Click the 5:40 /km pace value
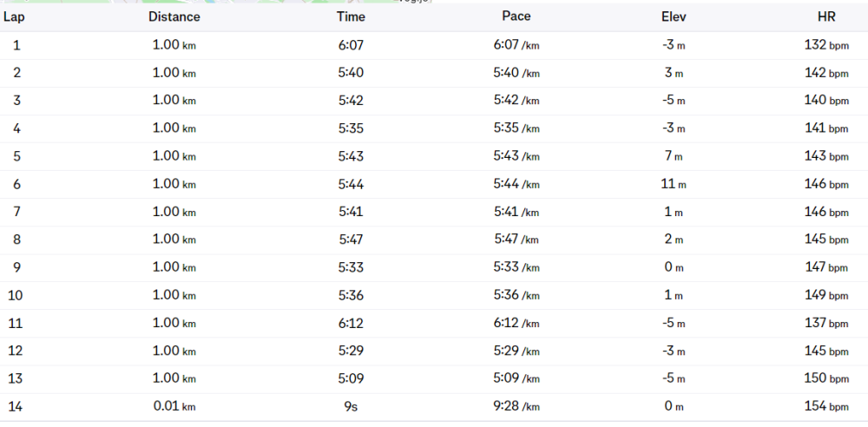The width and height of the screenshot is (868, 427). (x=516, y=73)
